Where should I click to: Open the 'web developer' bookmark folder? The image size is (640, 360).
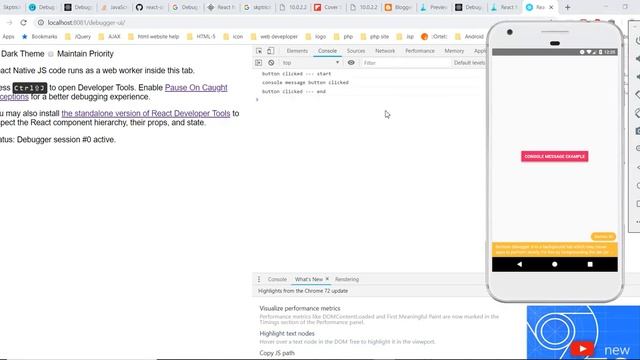click(274, 37)
